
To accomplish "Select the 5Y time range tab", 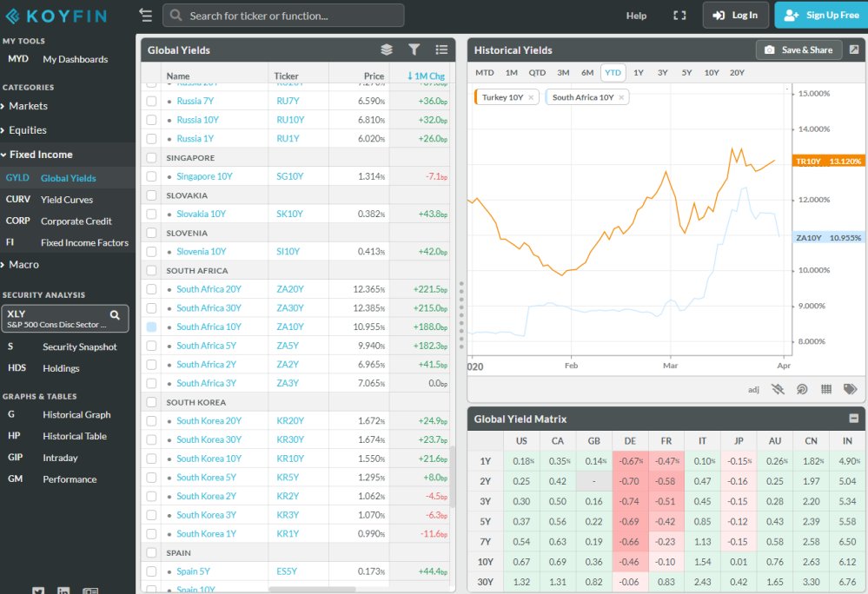I will pyautogui.click(x=686, y=72).
